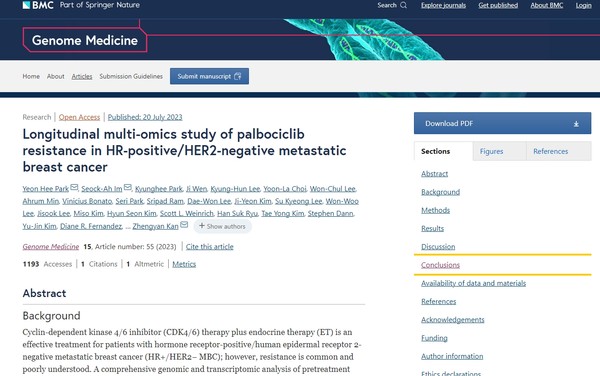Click the Open Access link
This screenshot has height=376, width=600.
[79, 117]
